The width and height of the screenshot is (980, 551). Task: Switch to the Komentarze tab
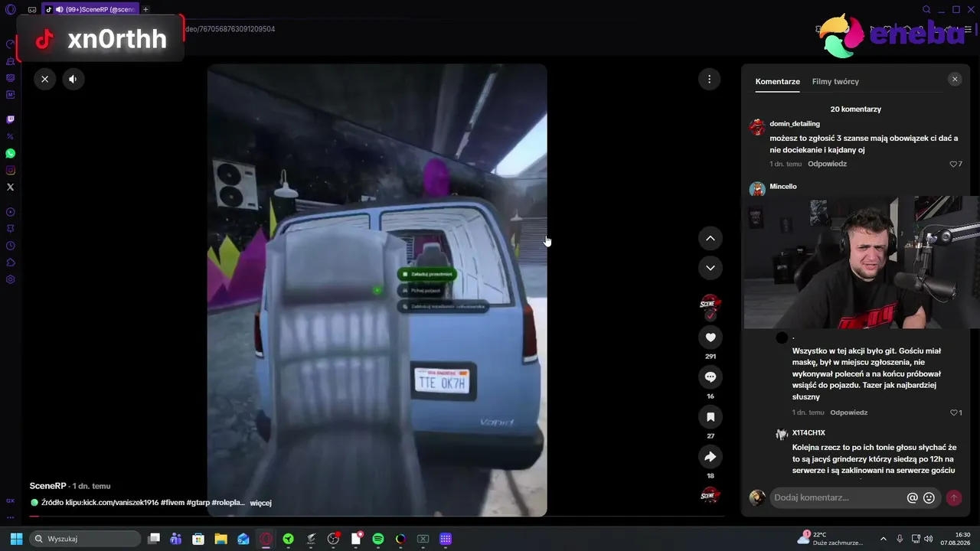(x=777, y=81)
